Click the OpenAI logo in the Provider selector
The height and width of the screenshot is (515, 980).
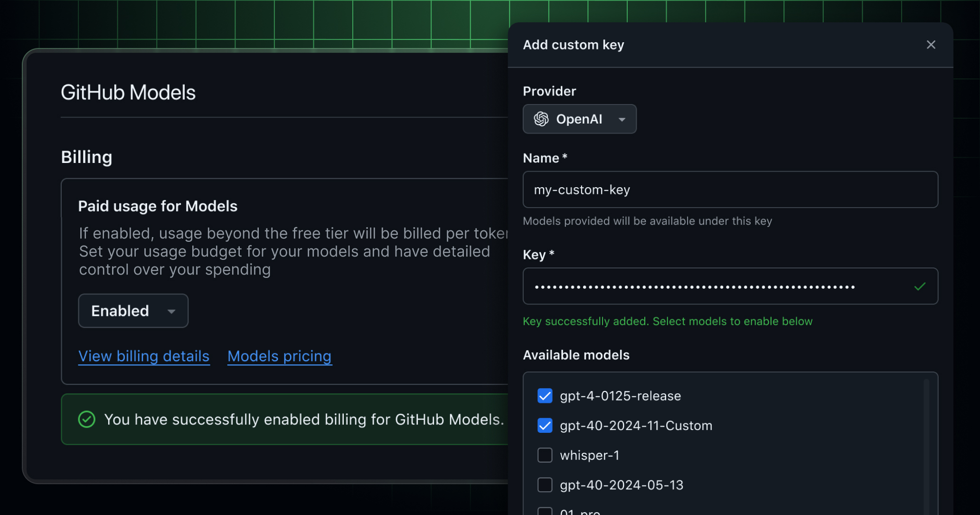click(543, 119)
